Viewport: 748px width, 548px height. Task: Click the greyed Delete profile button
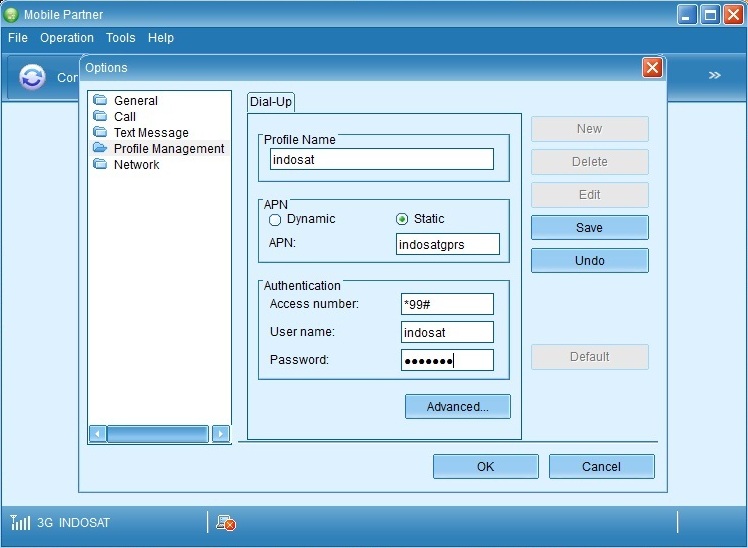(590, 162)
